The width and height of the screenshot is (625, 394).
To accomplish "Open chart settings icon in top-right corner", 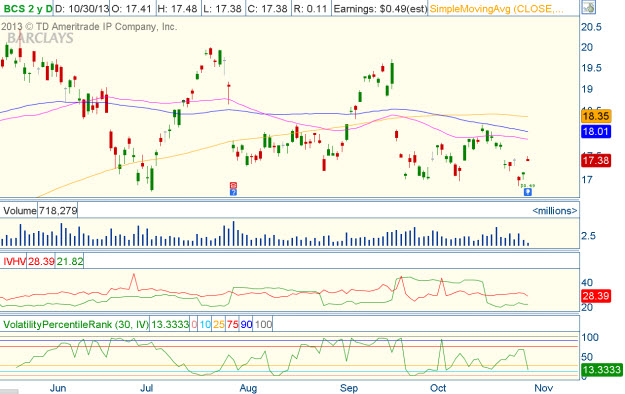I will (588, 8).
